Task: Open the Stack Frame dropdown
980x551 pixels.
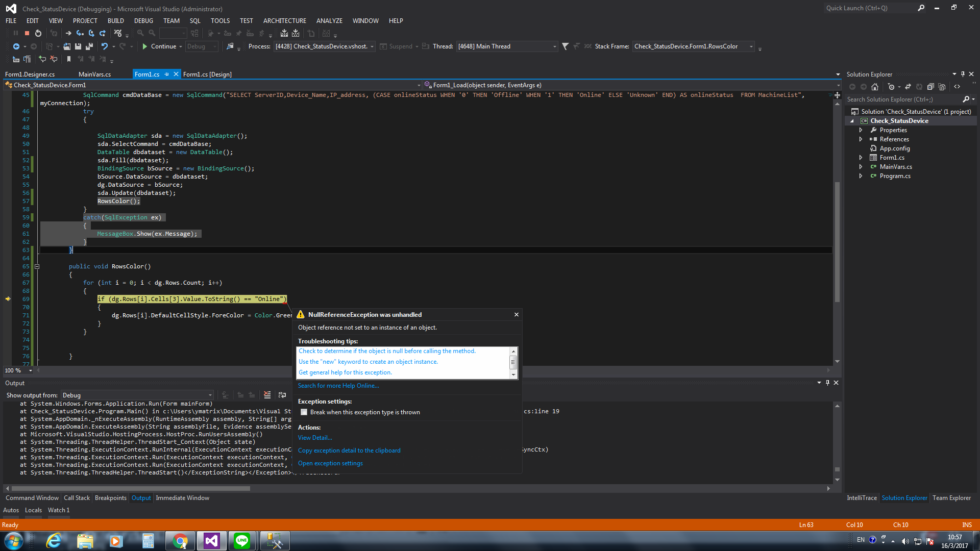Action: pyautogui.click(x=694, y=46)
